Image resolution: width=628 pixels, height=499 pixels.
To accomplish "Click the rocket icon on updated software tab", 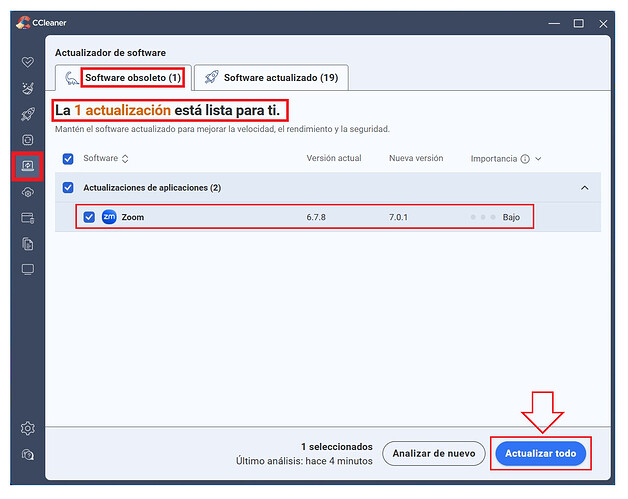I will tap(211, 77).
